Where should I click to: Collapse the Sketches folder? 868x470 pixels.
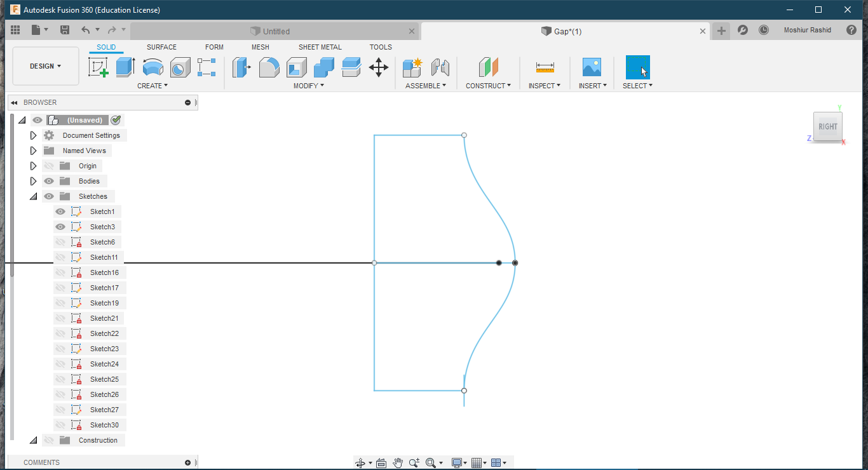point(33,196)
